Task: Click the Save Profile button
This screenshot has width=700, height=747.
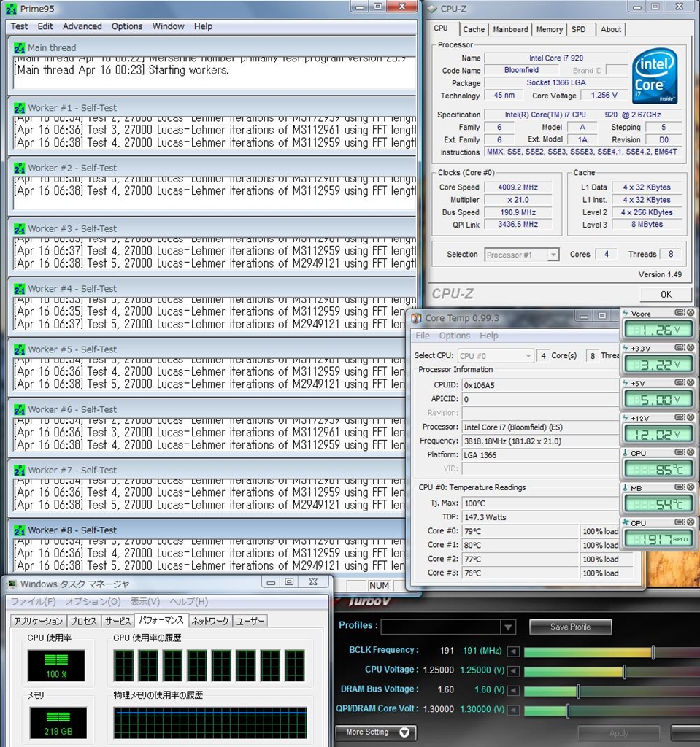Action: click(570, 627)
